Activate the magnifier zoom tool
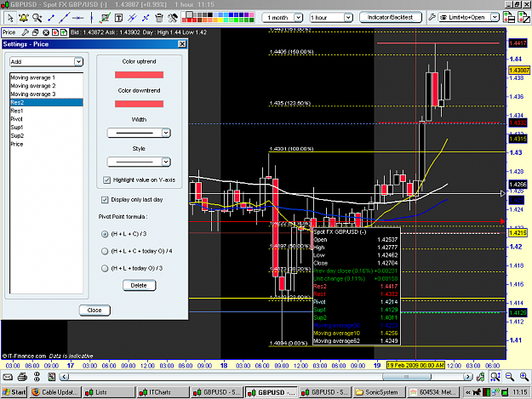The height and width of the screenshot is (399, 532). click(x=37, y=17)
